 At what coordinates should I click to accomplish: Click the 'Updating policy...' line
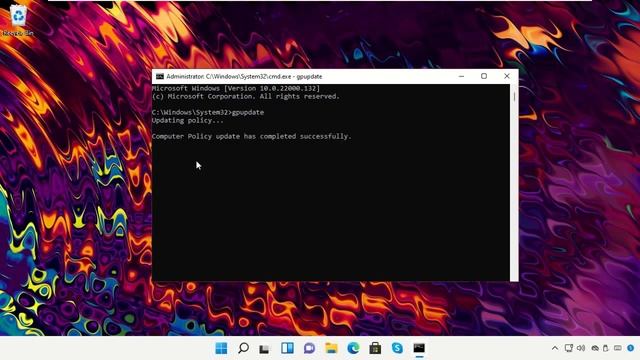(x=188, y=120)
